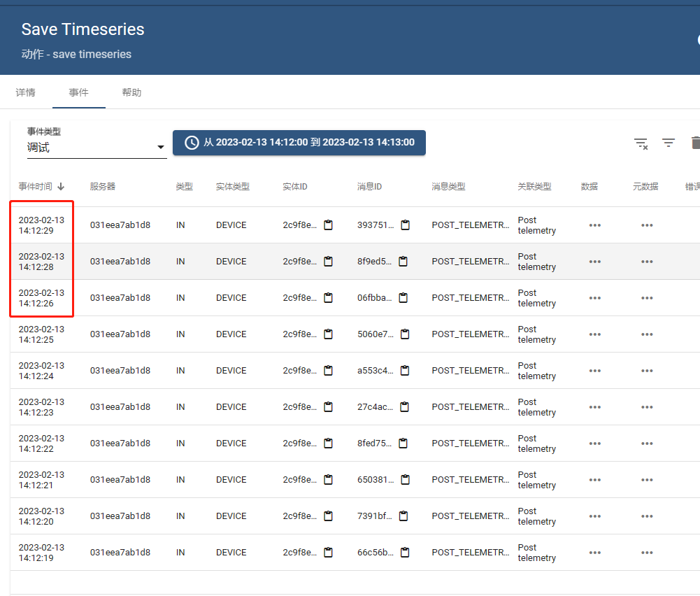
Task: Select the 事件 tab
Action: [x=78, y=92]
